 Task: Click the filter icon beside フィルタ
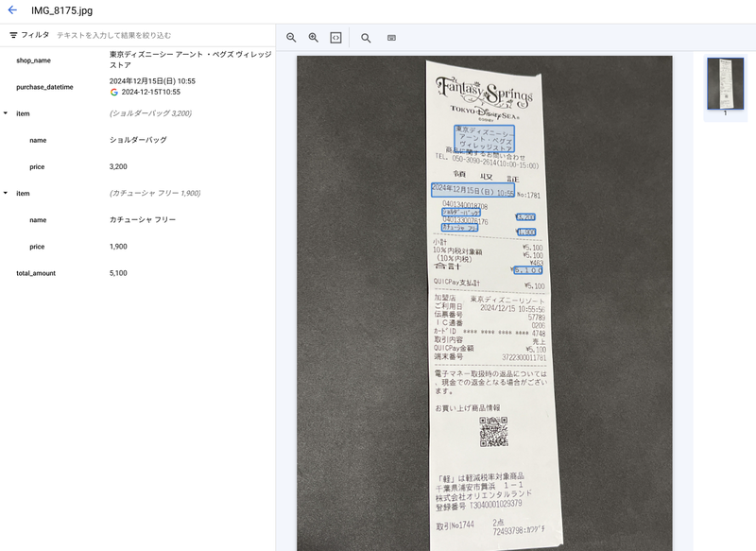(13, 35)
